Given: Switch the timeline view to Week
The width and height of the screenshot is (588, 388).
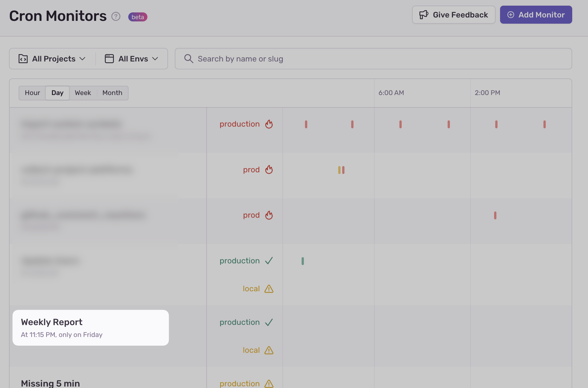Looking at the screenshot, I should click(83, 93).
